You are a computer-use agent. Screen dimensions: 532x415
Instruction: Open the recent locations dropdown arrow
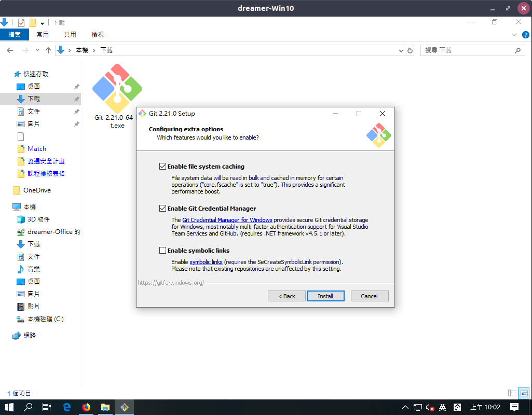(37, 50)
